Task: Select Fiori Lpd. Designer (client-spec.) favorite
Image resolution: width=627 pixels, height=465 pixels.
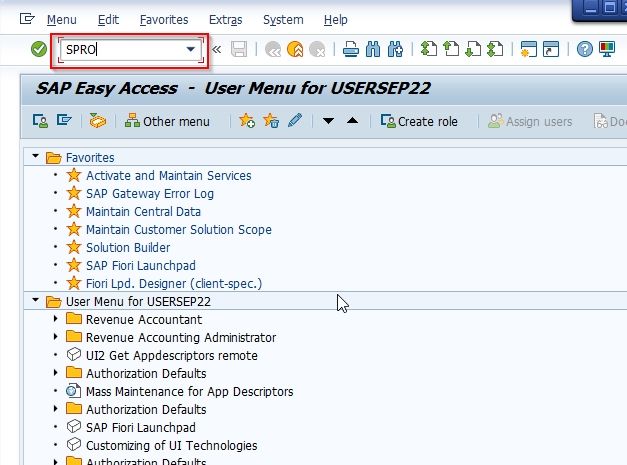Action: (x=174, y=283)
